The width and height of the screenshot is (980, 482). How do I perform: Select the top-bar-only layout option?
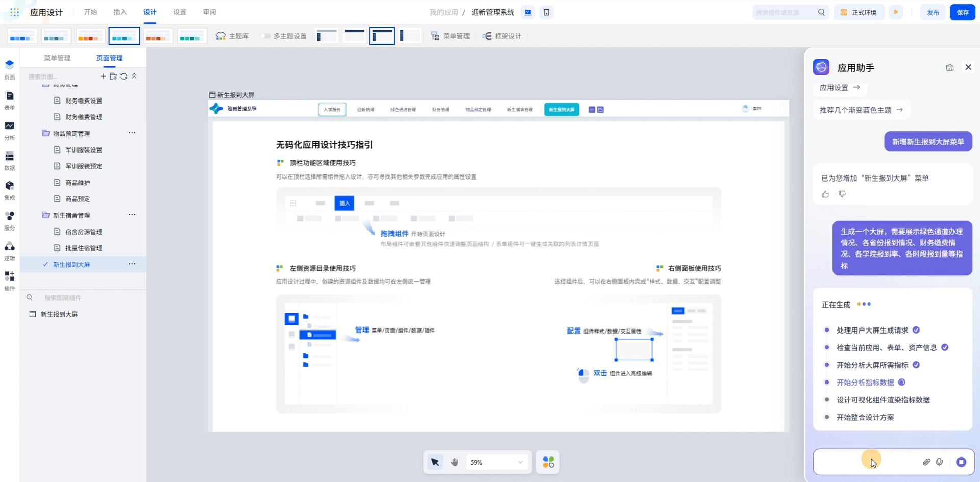click(x=354, y=36)
